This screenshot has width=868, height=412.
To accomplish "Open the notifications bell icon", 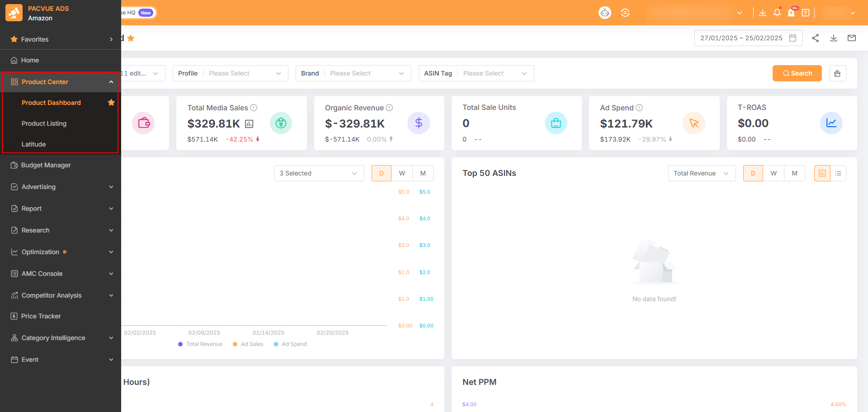I will [x=777, y=12].
